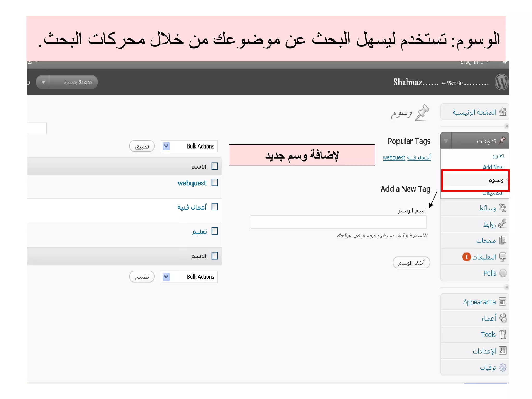The width and height of the screenshot is (532, 399).
Task: Click the Shahnaz site title link
Action: coord(408,82)
